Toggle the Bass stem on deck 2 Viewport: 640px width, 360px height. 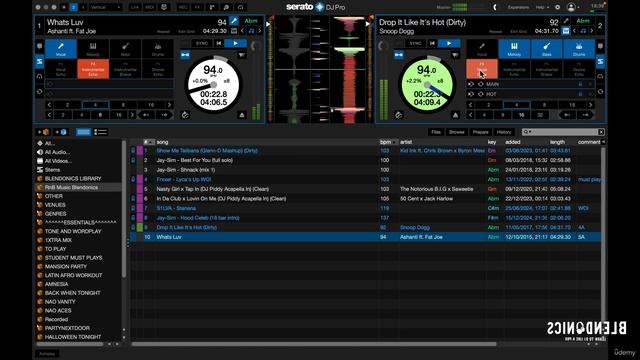click(547, 49)
